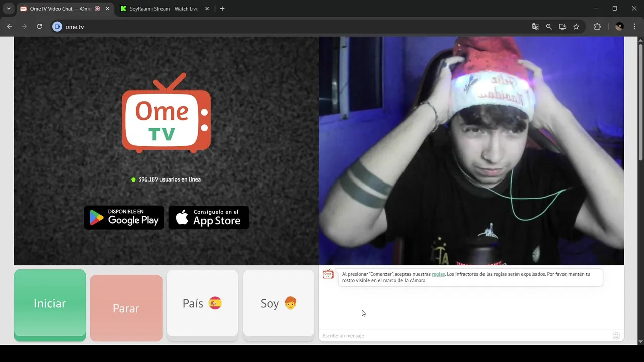Click the webcam video preview
Viewport: 644px width, 362px height.
pyautogui.click(x=471, y=151)
